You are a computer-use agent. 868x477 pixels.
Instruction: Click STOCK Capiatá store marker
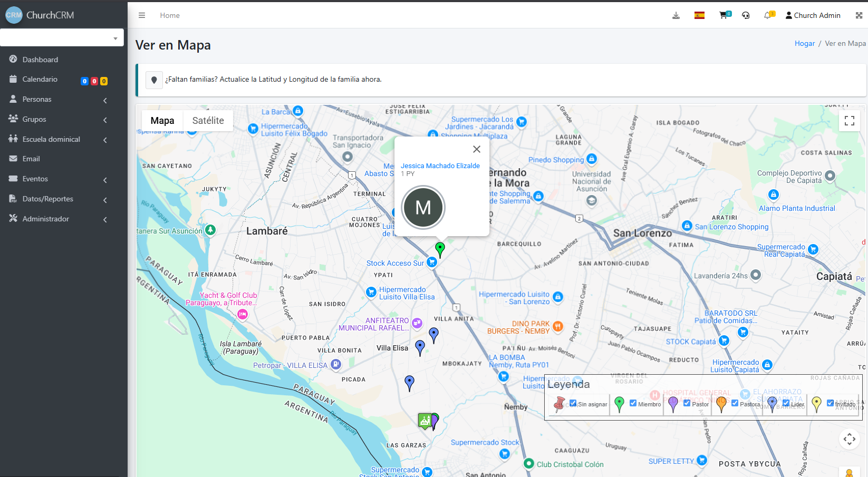(x=724, y=341)
